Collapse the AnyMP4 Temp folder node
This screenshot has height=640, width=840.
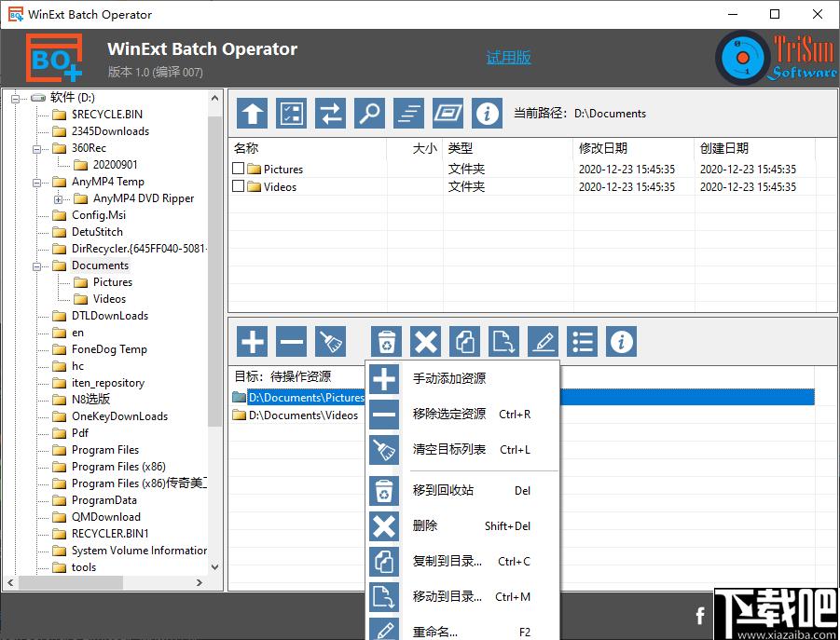(37, 183)
